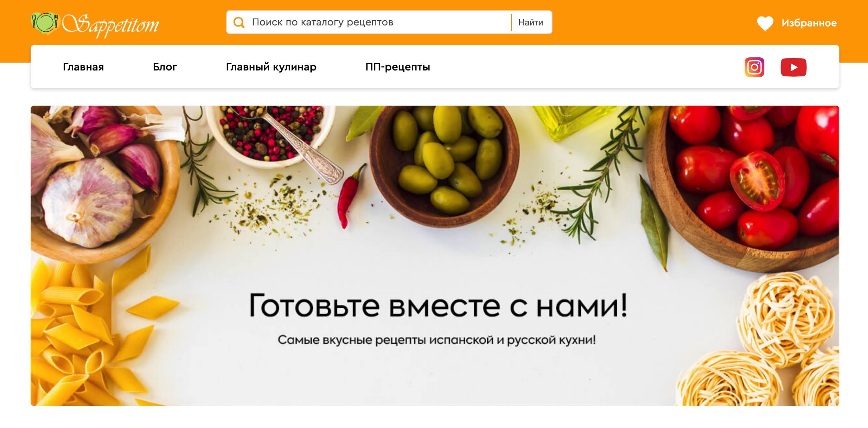Open the Главный кулинар page
The image size is (868, 428).
[271, 67]
